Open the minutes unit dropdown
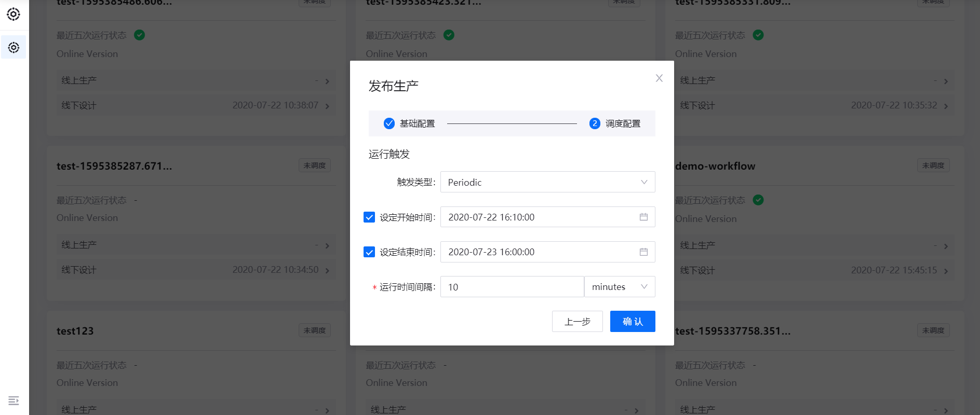The image size is (980, 415). pos(620,287)
